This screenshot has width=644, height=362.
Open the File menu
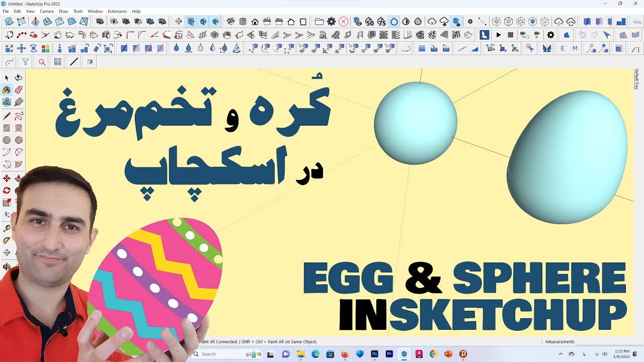[x=6, y=11]
